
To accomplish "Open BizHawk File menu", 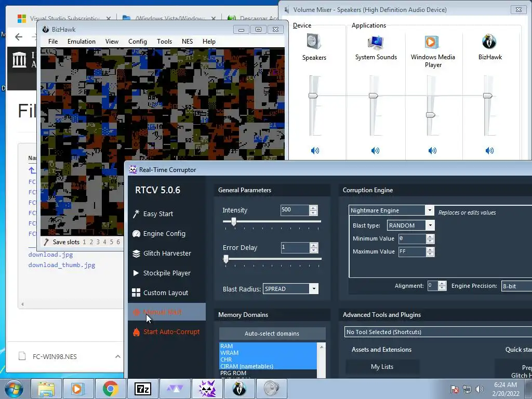I will (53, 42).
